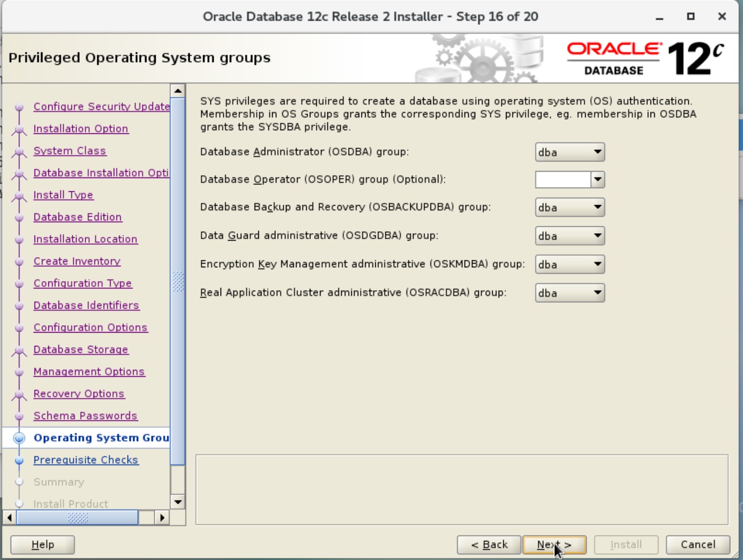
Task: Click the Next button
Action: (554, 545)
